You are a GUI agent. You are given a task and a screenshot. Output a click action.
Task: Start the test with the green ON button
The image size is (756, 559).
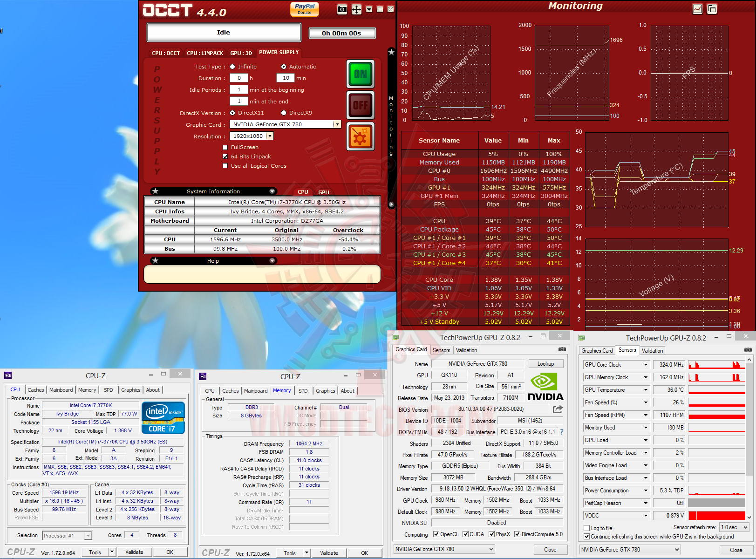[361, 74]
